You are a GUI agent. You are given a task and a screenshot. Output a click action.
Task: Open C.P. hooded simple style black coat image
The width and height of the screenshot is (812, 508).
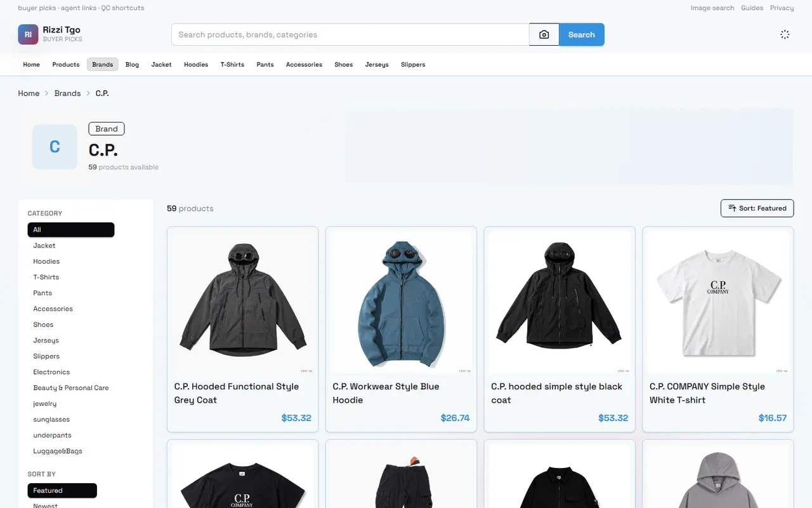[560, 302]
